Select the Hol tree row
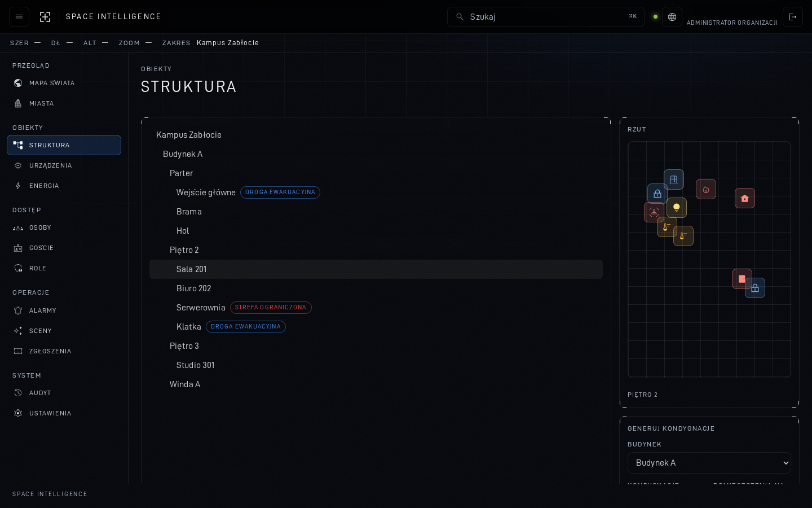The height and width of the screenshot is (508, 812). 376,231
